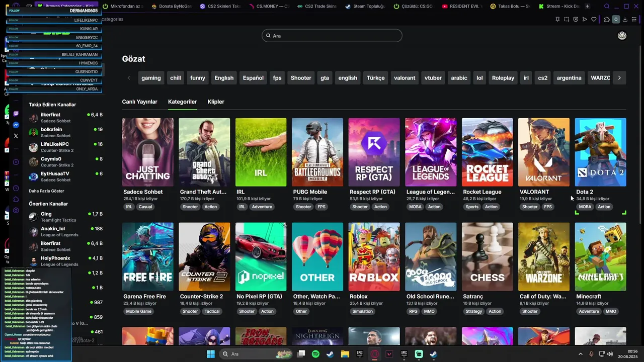This screenshot has width=644, height=362.
Task: Click the microphone icon in system tray
Action: [591, 354]
